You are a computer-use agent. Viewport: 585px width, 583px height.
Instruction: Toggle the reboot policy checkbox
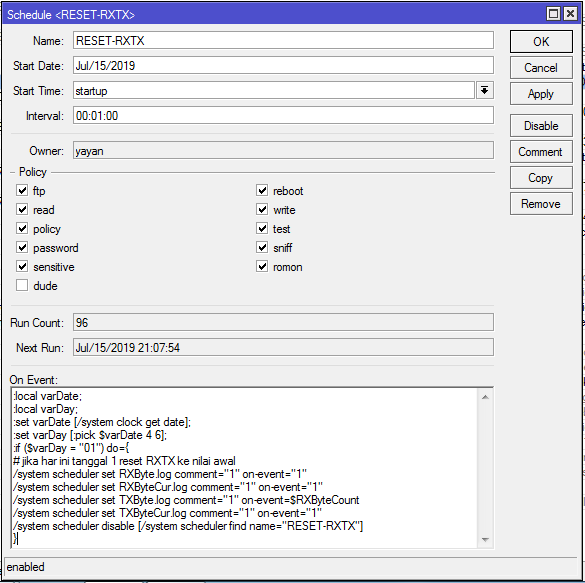(262, 190)
